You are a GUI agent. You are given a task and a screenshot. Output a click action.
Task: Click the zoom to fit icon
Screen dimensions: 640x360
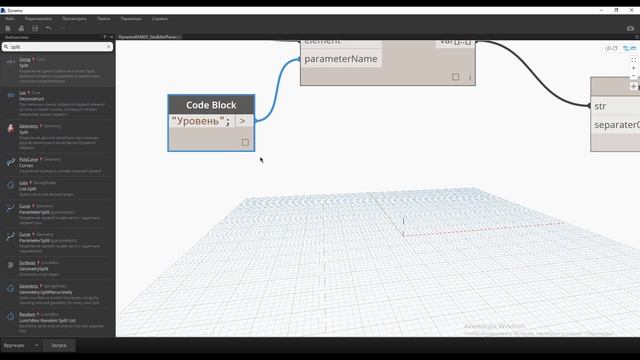[633, 60]
